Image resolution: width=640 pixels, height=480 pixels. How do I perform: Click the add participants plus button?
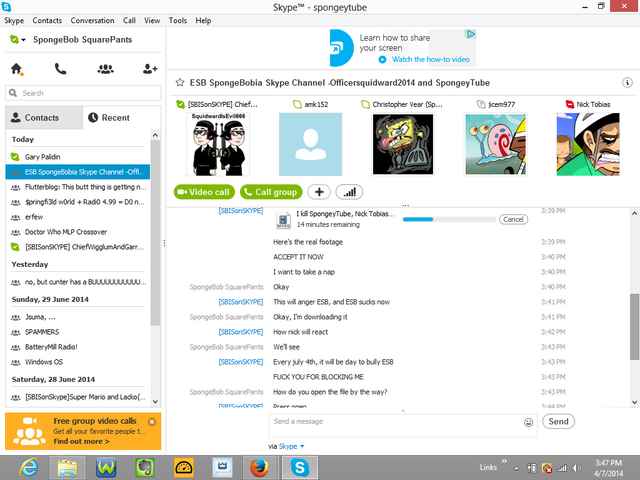[x=319, y=192]
